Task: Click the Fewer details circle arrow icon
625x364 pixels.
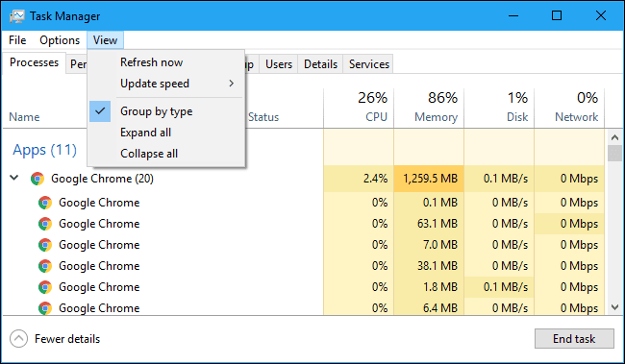Action: (18, 339)
